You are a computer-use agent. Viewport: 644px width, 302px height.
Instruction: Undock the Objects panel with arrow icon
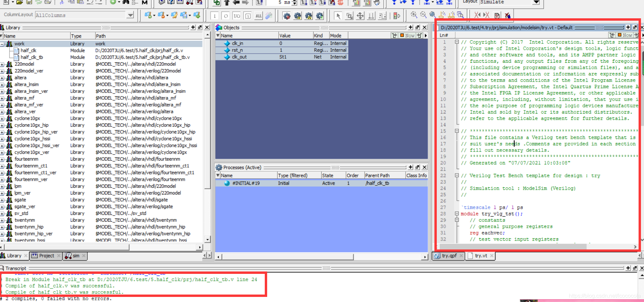[417, 27]
